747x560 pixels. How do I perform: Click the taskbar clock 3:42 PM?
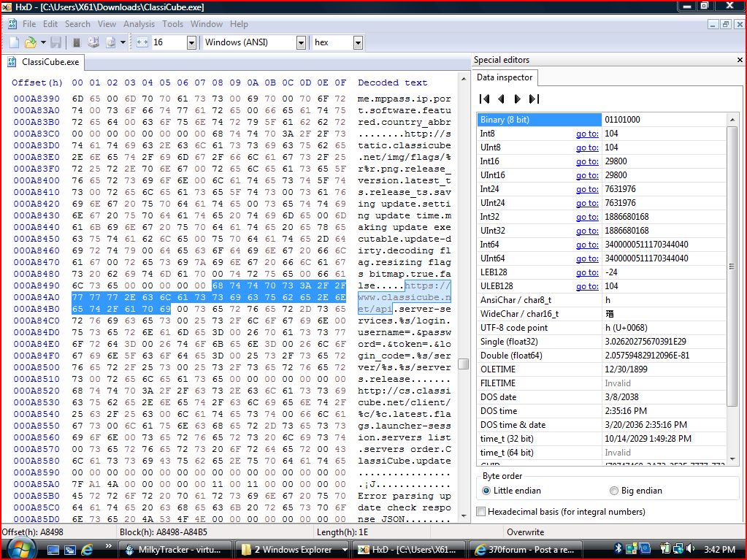(x=719, y=550)
